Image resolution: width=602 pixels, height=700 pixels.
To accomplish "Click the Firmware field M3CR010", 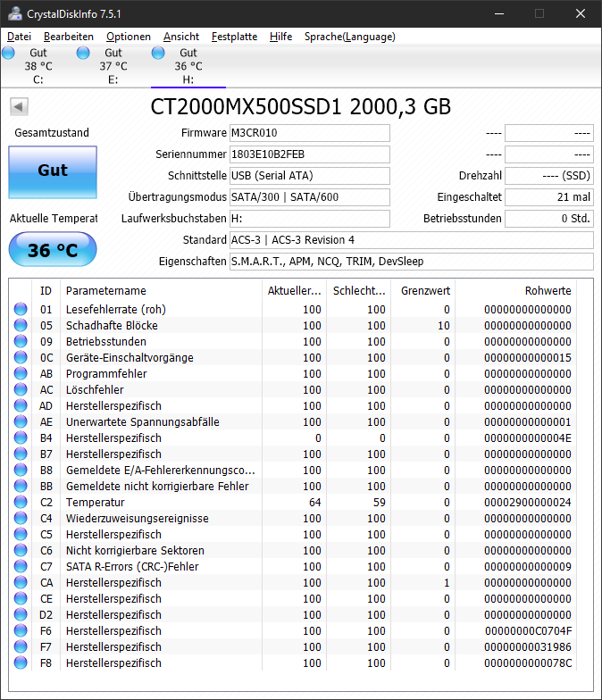I will point(309,133).
